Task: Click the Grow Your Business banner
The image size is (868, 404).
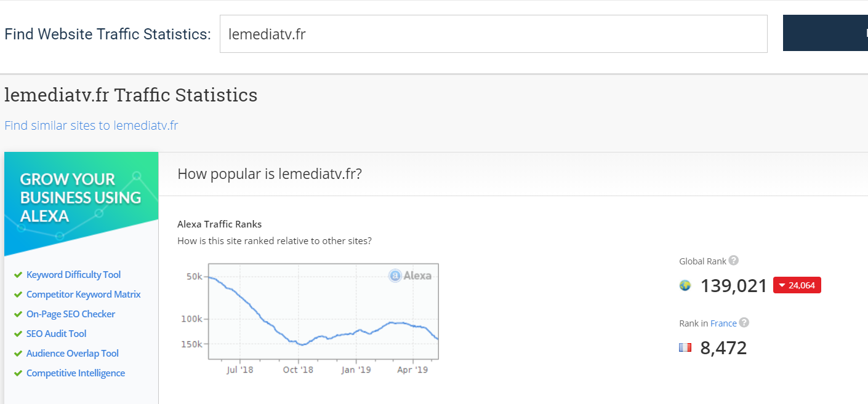Action: coord(81,203)
